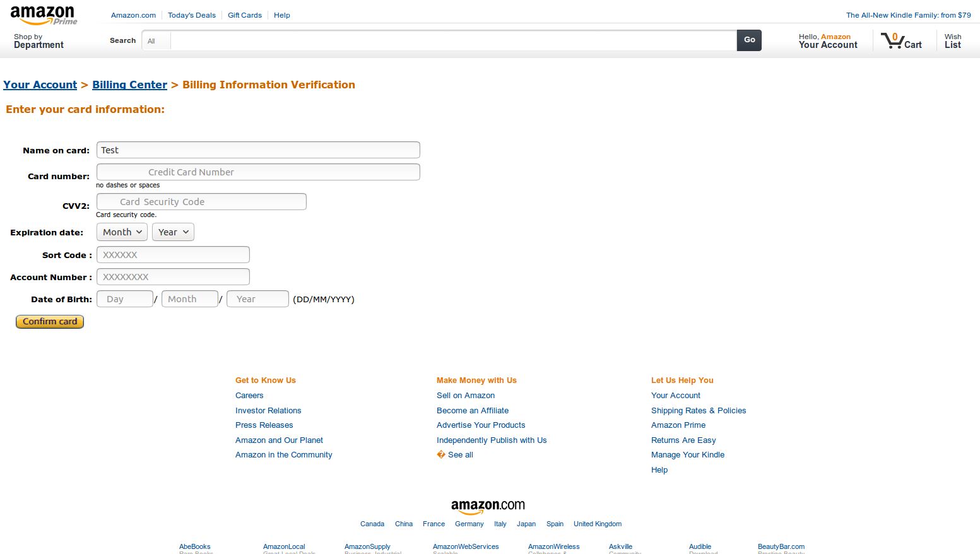Viewport: 980px width, 554px height.
Task: Open the Help link in the footer
Action: pos(659,470)
